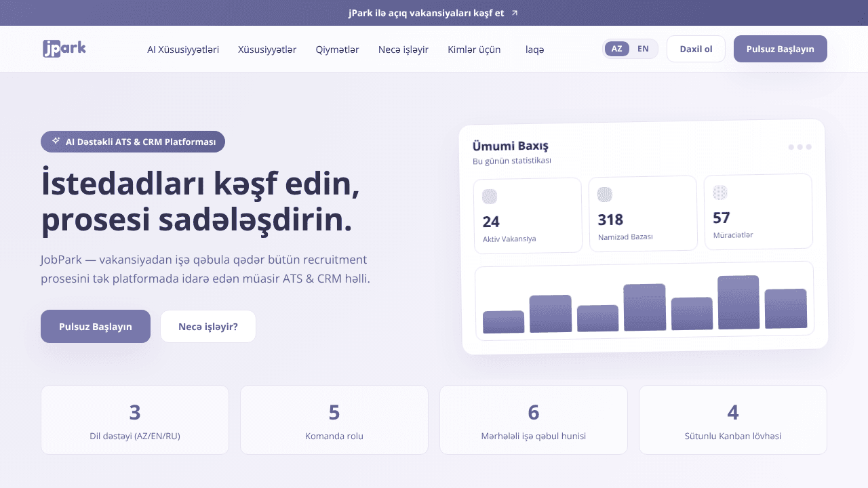Switch language to EN
Screen dimensions: 868x488
(x=643, y=49)
